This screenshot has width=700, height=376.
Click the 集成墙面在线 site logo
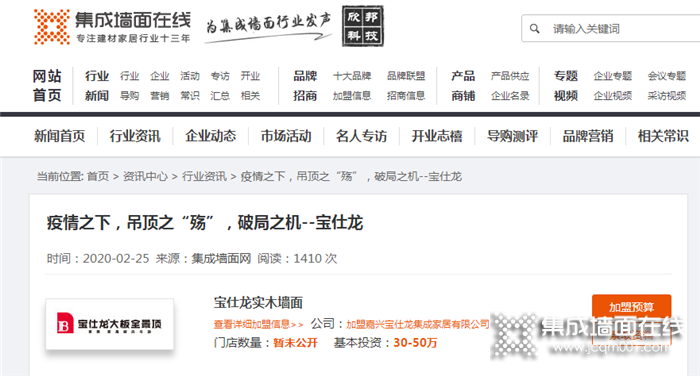[112, 27]
